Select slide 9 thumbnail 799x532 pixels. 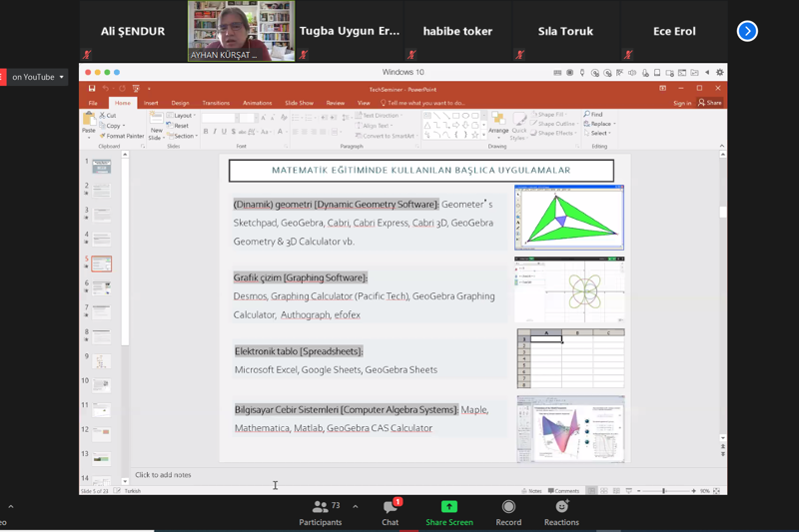[x=102, y=361]
